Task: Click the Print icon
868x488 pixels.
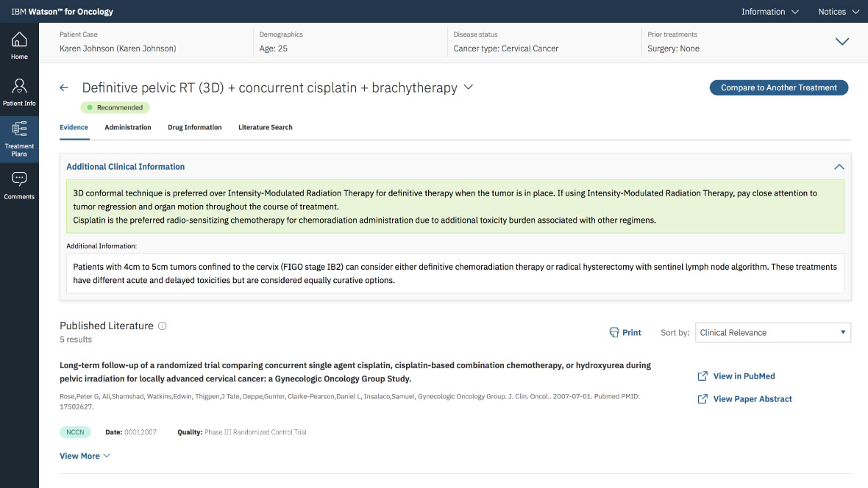Action: pos(614,332)
